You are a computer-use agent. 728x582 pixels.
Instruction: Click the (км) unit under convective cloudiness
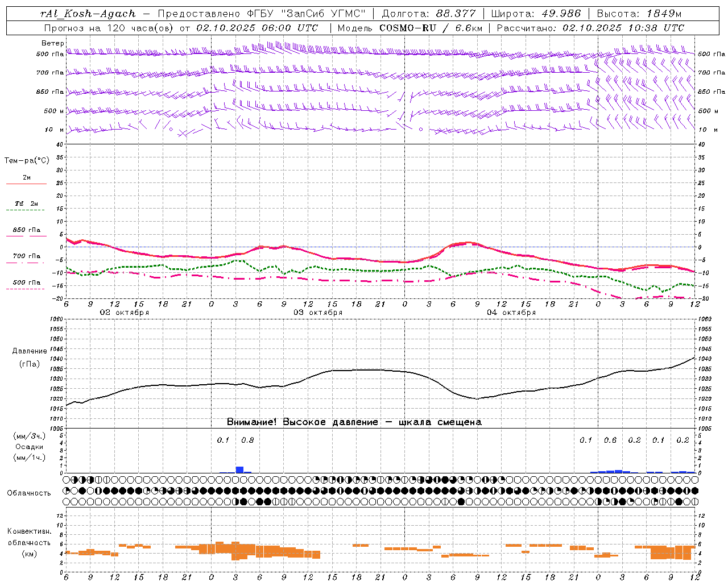click(x=30, y=554)
